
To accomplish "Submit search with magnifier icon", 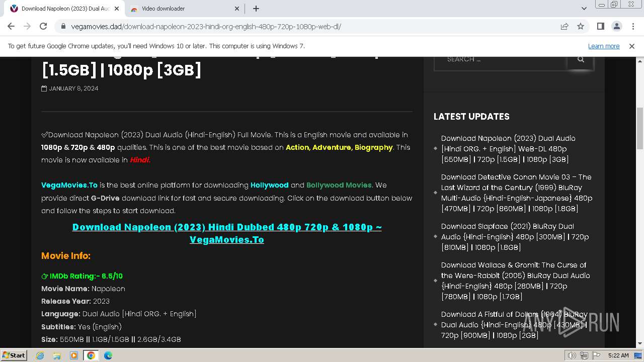I will click(x=581, y=59).
